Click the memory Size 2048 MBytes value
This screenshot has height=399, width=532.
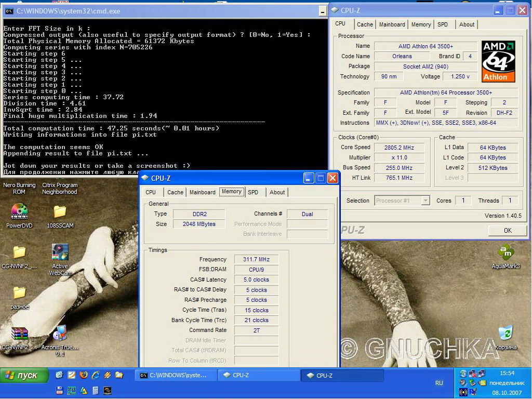199,224
